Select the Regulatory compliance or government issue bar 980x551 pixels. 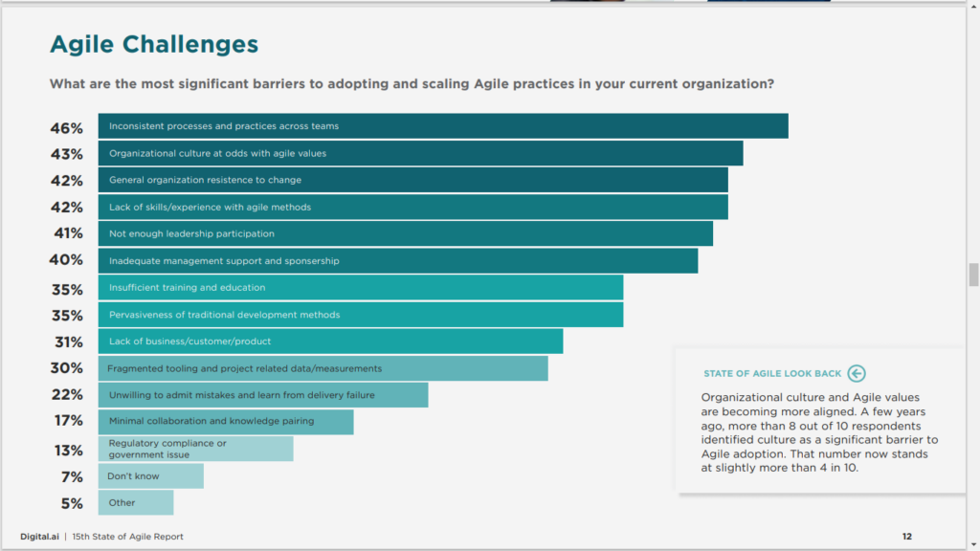[195, 449]
